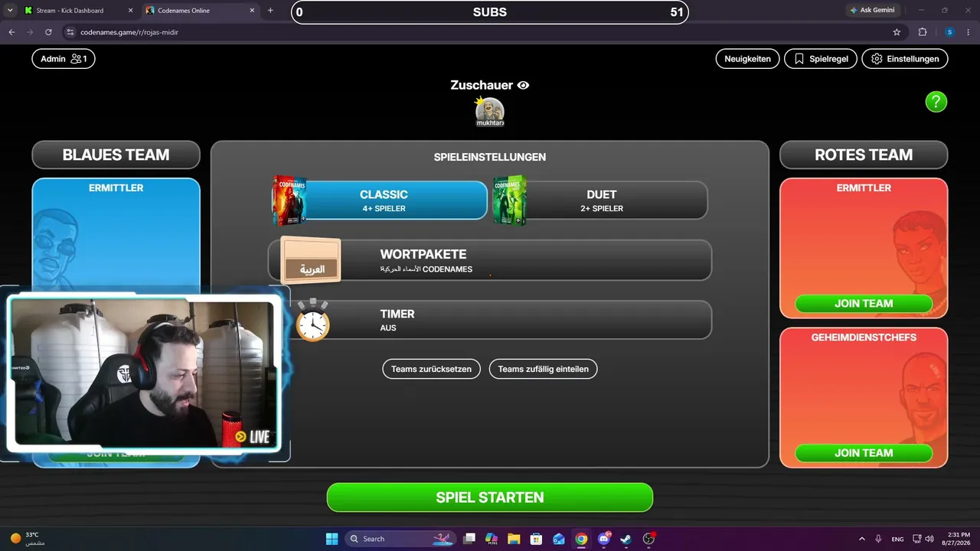Open the Wortpakete word pack selector
This screenshot has width=980, height=551.
(x=490, y=260)
